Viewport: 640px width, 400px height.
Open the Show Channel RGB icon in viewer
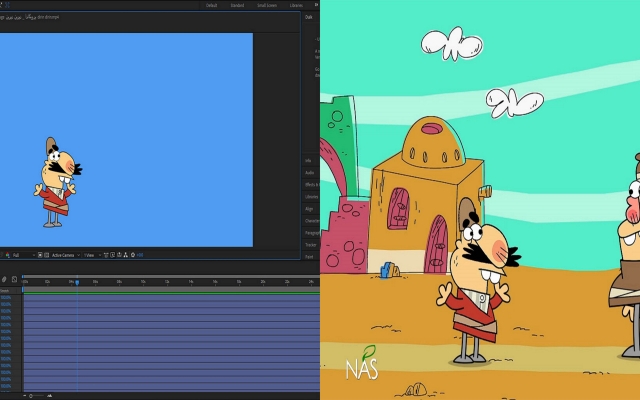coord(8,255)
